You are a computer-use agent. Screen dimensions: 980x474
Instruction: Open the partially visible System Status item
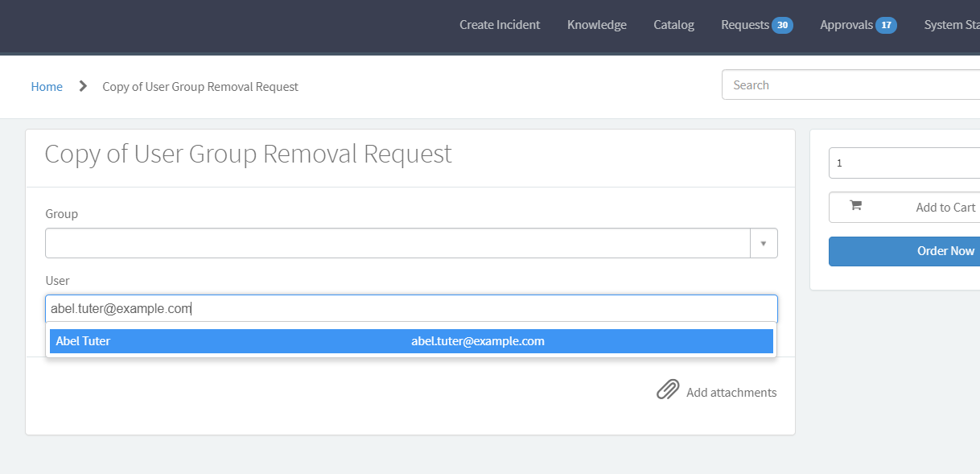click(x=952, y=25)
